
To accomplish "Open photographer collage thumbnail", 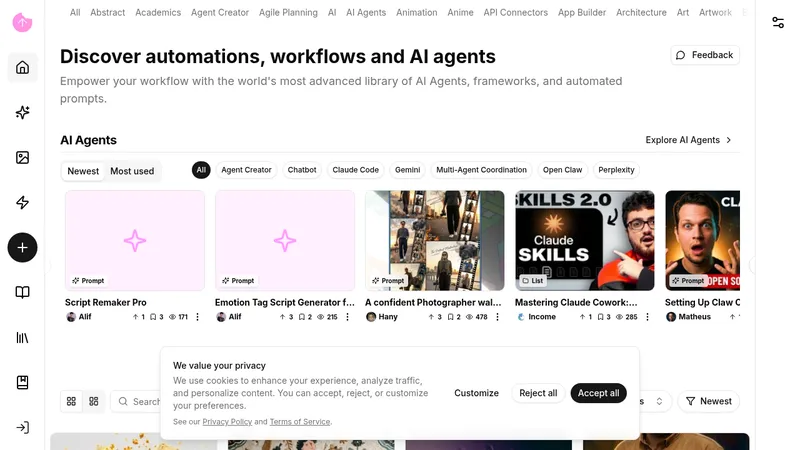I will 435,241.
